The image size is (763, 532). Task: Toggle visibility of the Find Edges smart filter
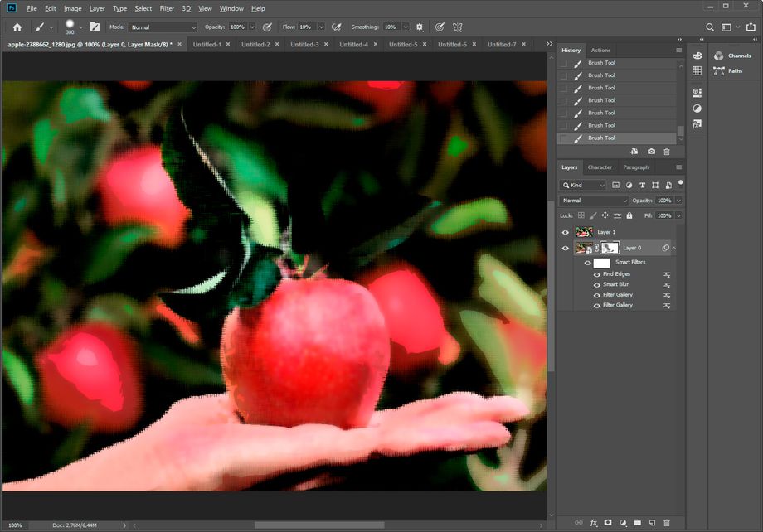coord(597,273)
